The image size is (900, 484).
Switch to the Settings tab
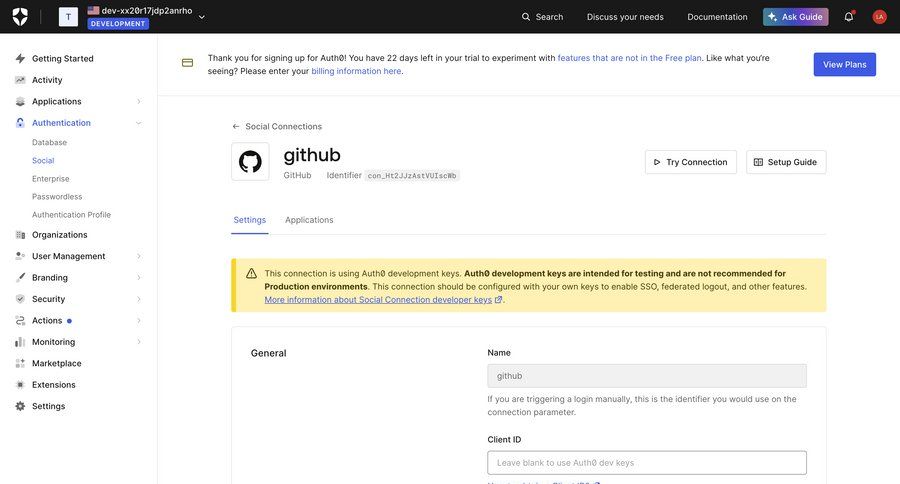(x=250, y=220)
